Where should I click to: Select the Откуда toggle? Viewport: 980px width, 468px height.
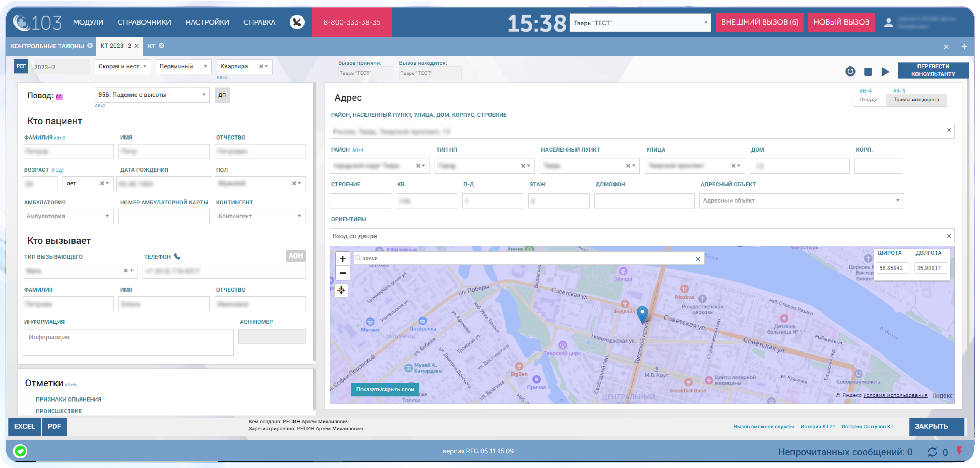point(868,100)
